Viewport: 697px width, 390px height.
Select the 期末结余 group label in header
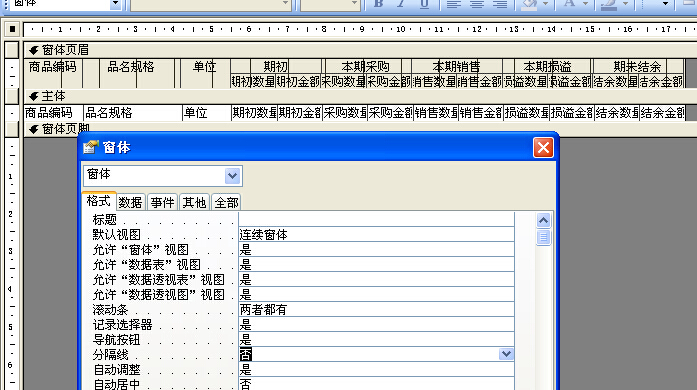pyautogui.click(x=637, y=67)
